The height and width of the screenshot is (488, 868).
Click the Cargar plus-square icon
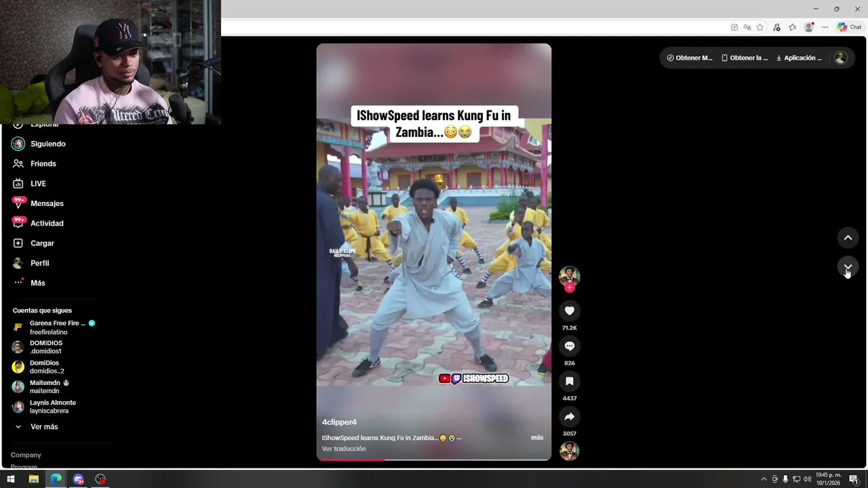[18, 243]
